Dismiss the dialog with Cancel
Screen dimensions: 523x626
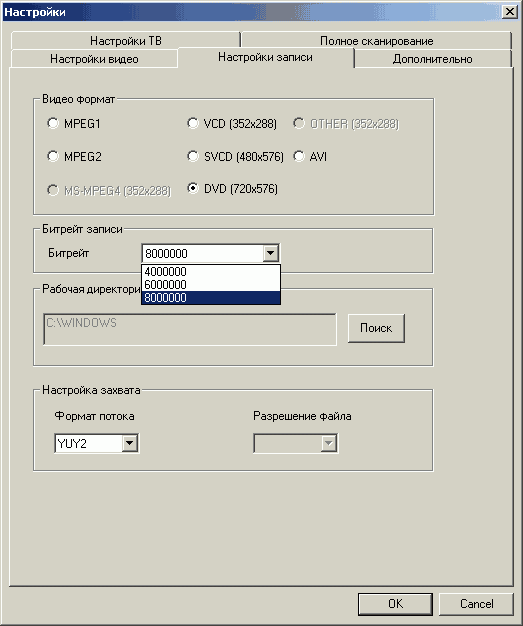(476, 604)
